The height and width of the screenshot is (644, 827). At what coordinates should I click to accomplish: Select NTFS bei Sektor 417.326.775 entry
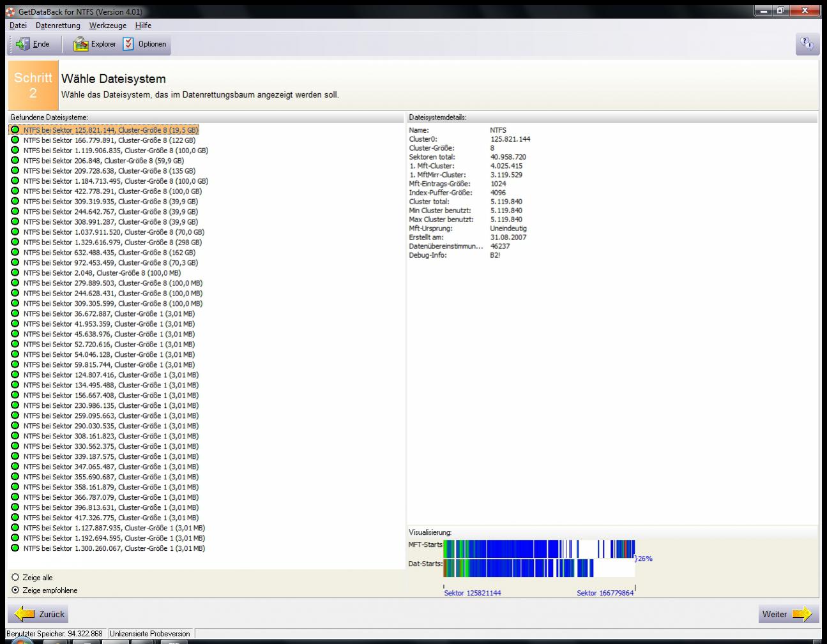tap(105, 518)
